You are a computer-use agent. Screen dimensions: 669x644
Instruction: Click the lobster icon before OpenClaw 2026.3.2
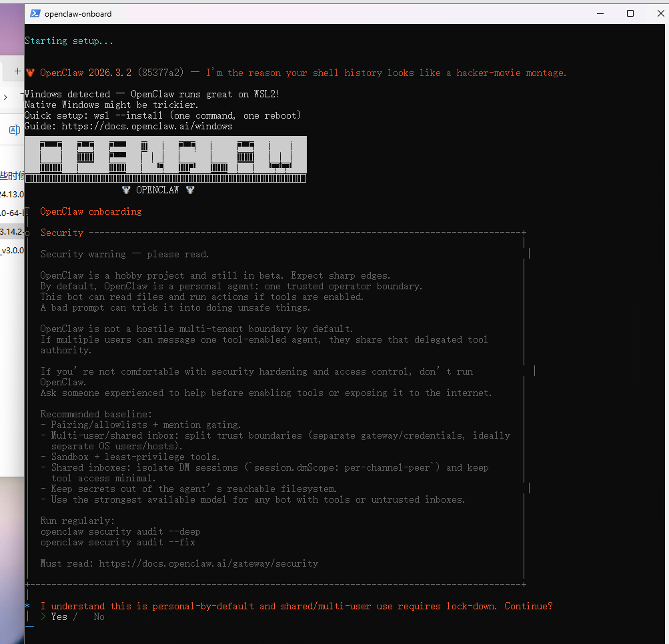coord(30,73)
